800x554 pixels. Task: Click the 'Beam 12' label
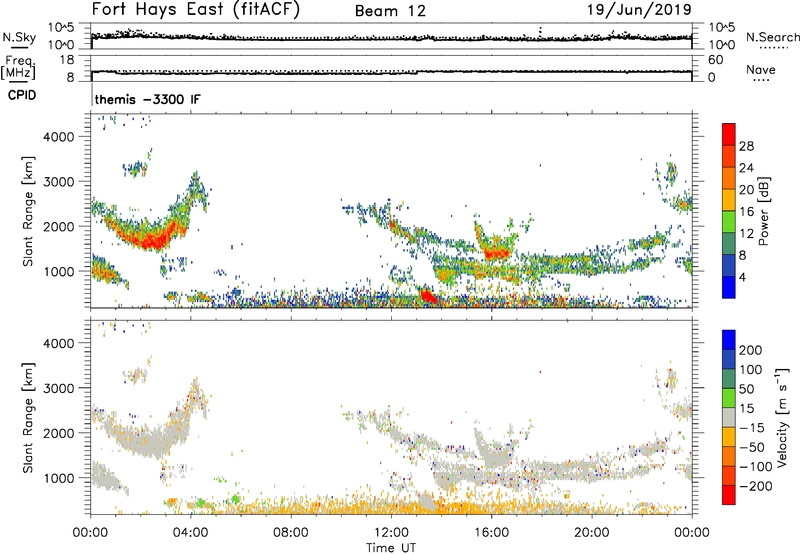click(390, 11)
